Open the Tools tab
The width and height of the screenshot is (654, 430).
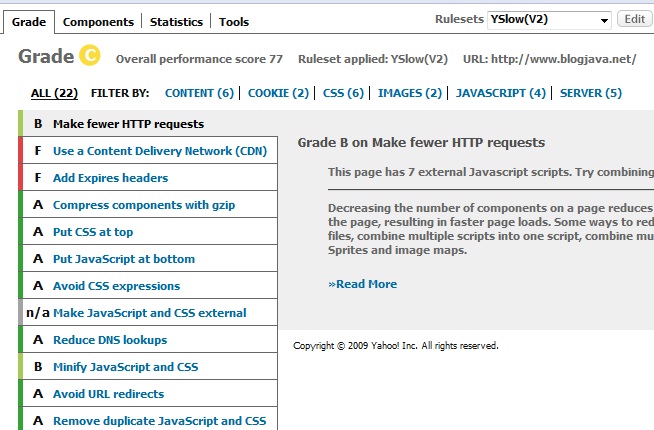[x=234, y=21]
